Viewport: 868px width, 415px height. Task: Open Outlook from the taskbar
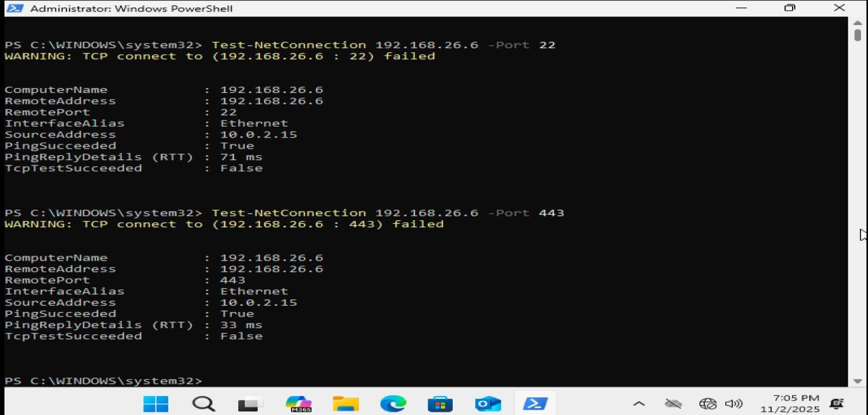[488, 403]
